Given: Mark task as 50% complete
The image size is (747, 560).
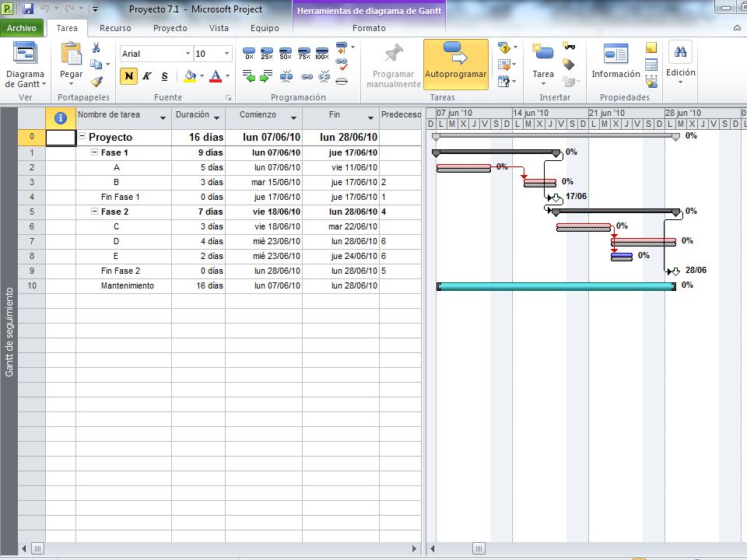Looking at the screenshot, I should (286, 53).
